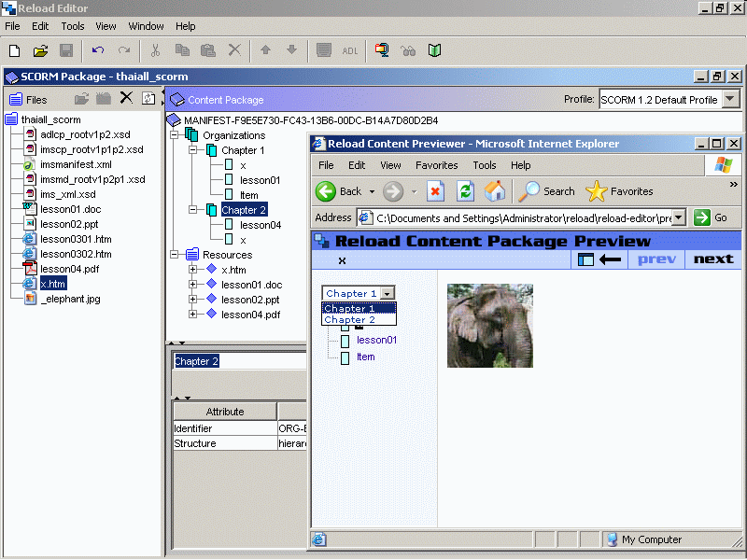Open Favorites menu in Internet Explorer
747x560 pixels.
coord(436,165)
